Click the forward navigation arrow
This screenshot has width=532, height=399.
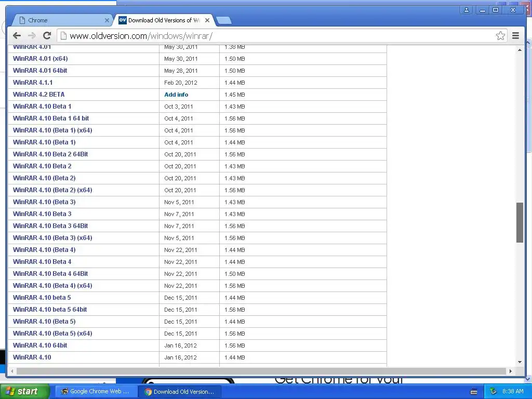tap(32, 36)
